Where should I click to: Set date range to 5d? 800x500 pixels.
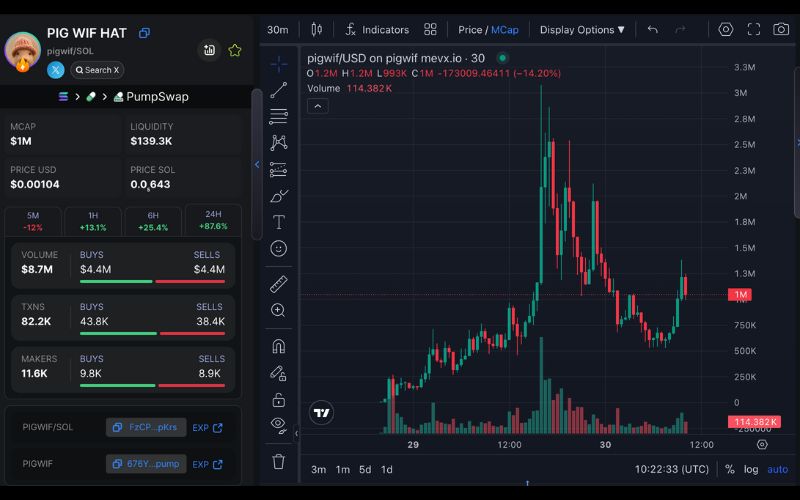tap(365, 469)
